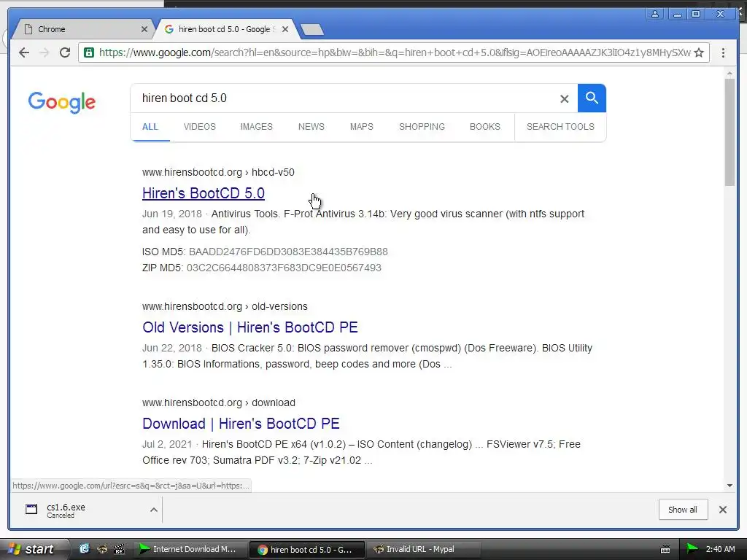Image resolution: width=747 pixels, height=560 pixels.
Task: Close the downloads bar
Action: click(723, 510)
